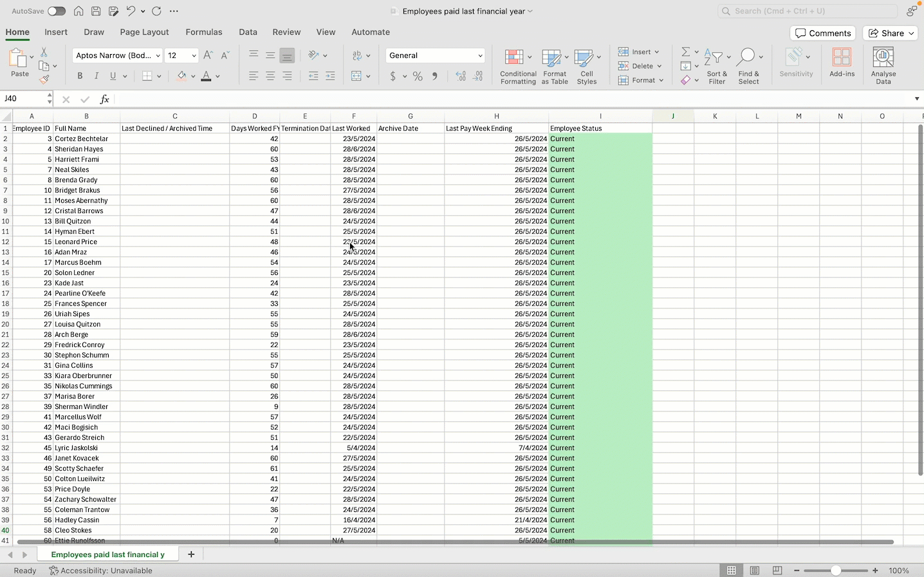Open the Comments panel
924x577 pixels.
pos(823,33)
